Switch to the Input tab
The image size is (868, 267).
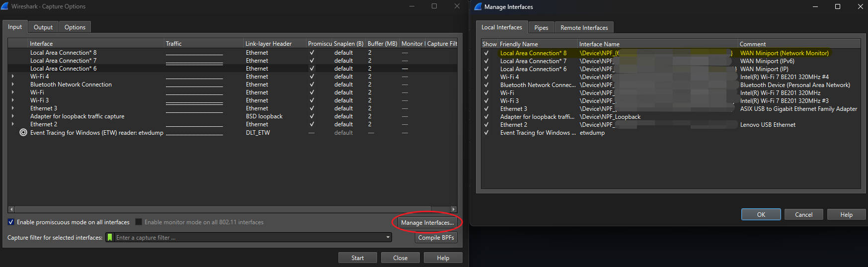[x=15, y=27]
